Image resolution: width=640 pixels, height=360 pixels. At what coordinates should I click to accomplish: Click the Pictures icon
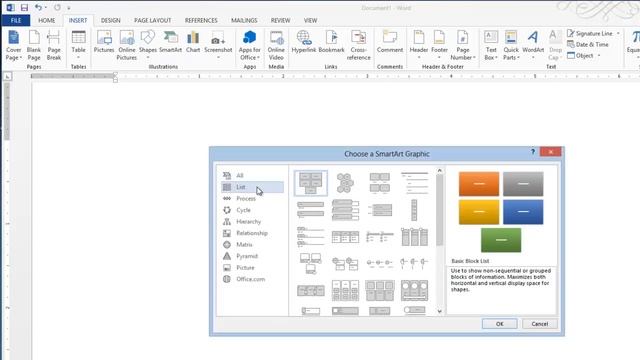104,42
